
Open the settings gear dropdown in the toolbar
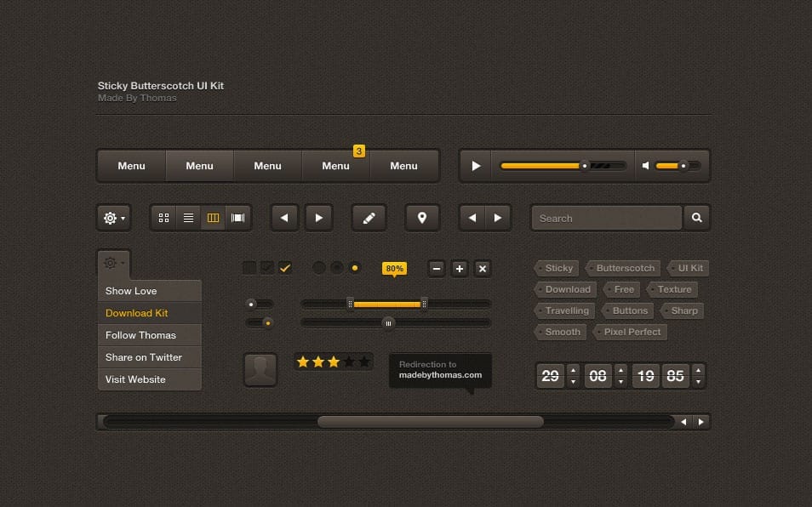113,218
